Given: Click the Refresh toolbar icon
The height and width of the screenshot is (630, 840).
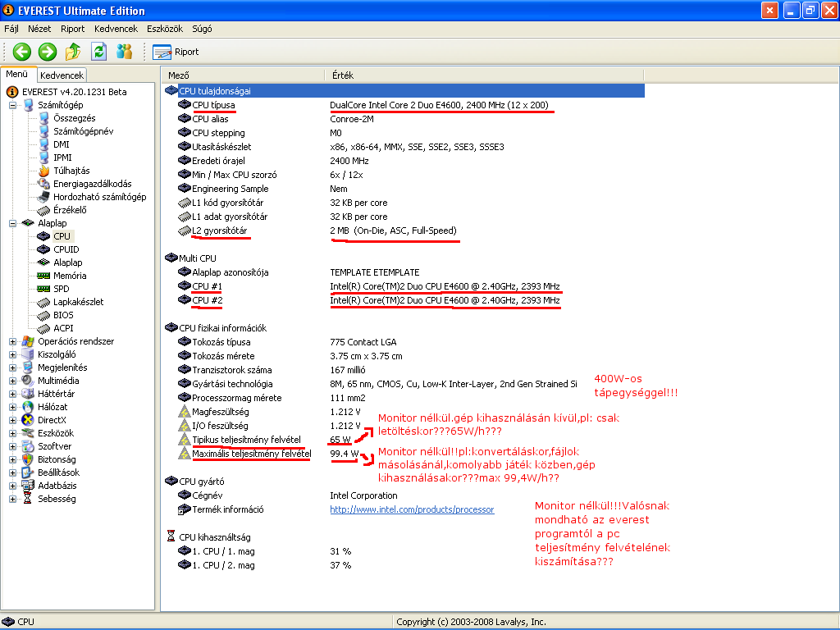Looking at the screenshot, I should point(98,52).
